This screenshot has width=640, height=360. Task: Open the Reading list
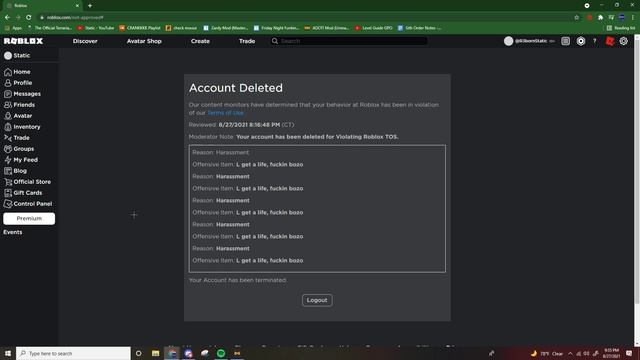621,28
